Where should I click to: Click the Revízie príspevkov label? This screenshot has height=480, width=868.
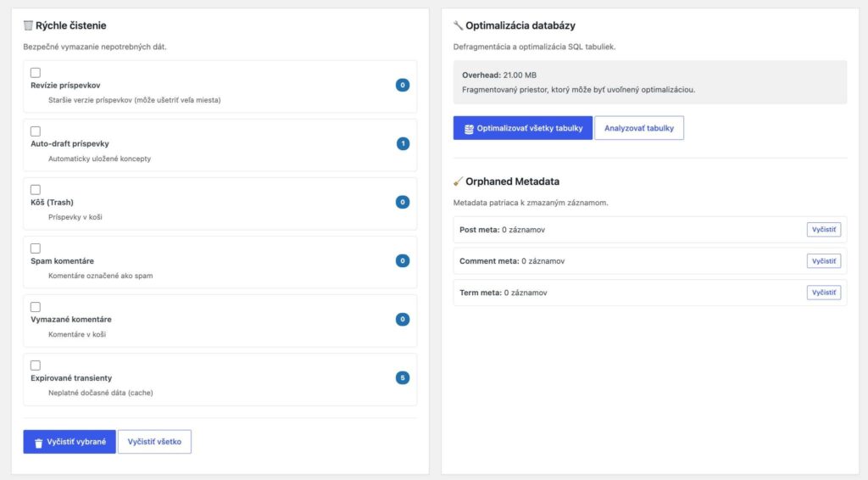pos(65,86)
